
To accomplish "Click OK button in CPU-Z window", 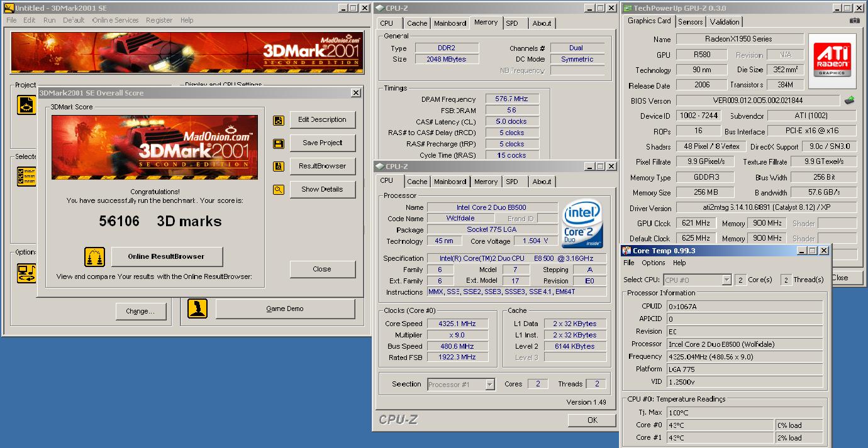I will click(592, 420).
